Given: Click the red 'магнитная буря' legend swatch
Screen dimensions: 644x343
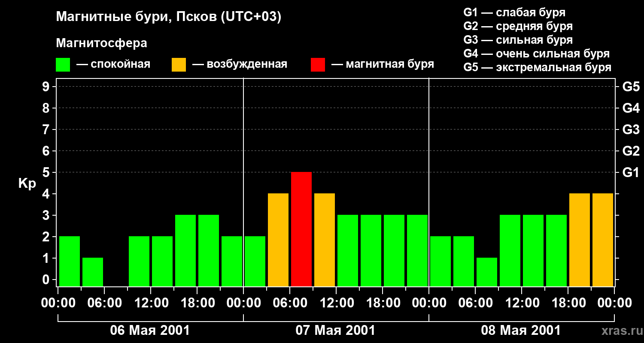Looking at the screenshot, I should [318, 65].
